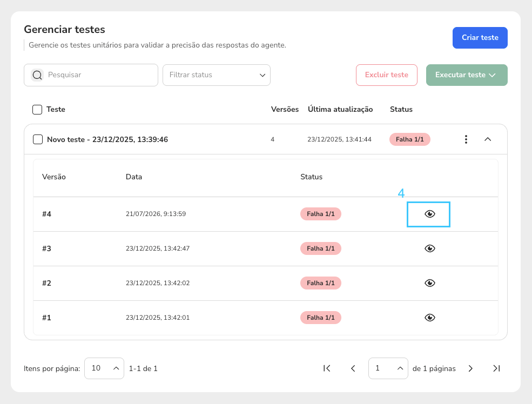Viewport: 532px width, 404px height.
Task: Click the search magnifier icon
Action: point(37,75)
